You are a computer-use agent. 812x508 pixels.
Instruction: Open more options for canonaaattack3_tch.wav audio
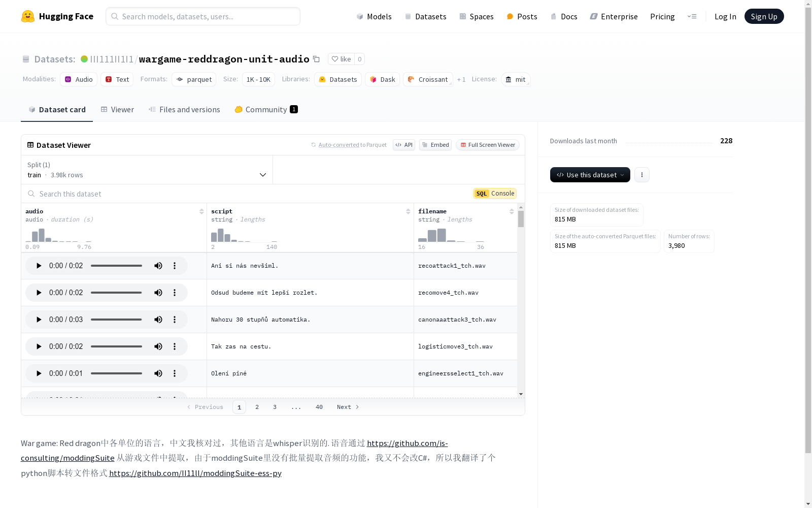coord(175,320)
